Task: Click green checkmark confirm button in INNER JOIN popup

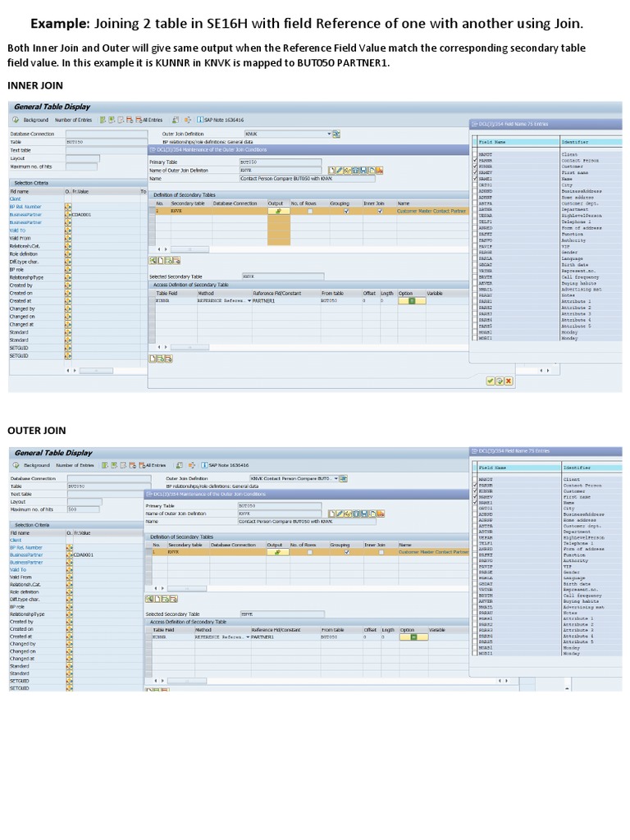Action: tap(491, 381)
